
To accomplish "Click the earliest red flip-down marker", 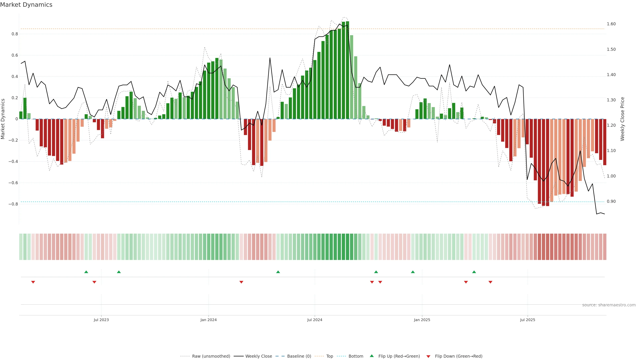I will coord(33,282).
